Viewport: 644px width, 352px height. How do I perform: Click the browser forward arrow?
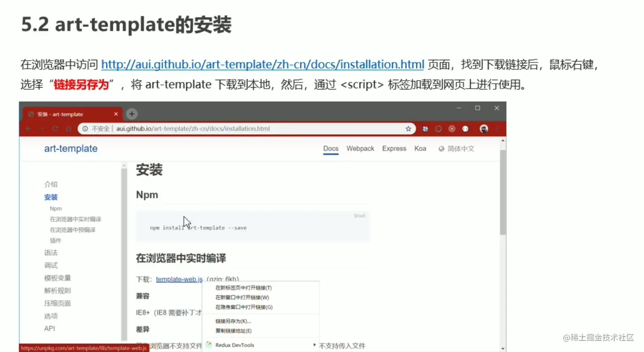coord(42,129)
